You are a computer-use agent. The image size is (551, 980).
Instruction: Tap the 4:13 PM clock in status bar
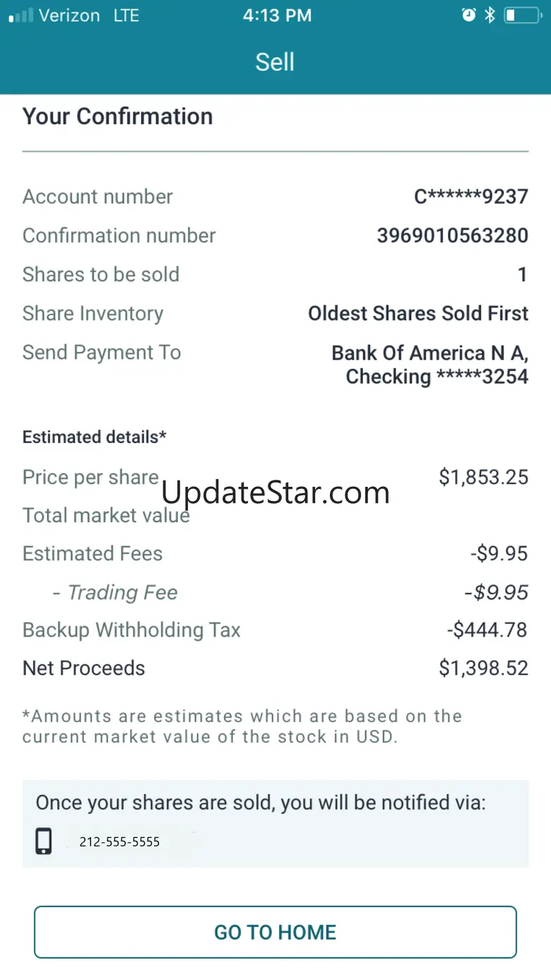pos(277,16)
